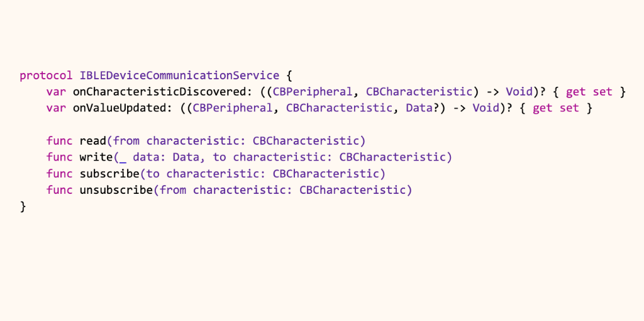Click the subscribe function name
This screenshot has width=644, height=321.
click(109, 174)
